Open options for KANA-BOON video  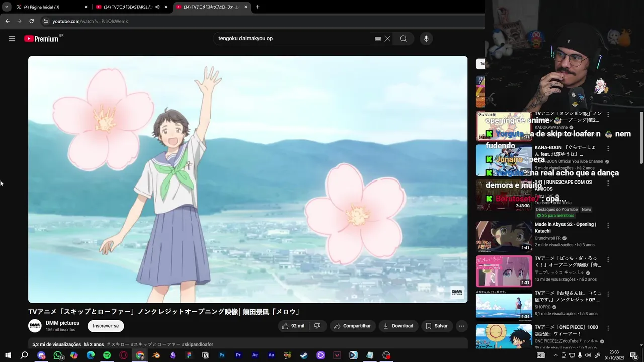coord(608,148)
